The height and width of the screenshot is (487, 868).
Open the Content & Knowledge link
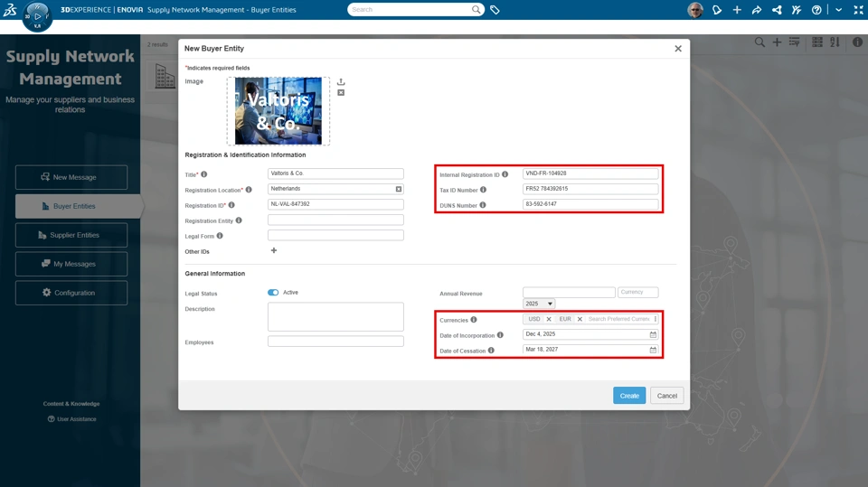pyautogui.click(x=71, y=404)
